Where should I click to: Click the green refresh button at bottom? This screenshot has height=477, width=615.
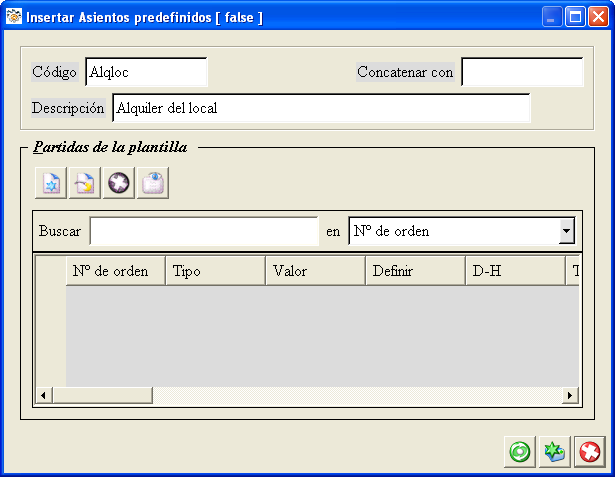pyautogui.click(x=520, y=452)
